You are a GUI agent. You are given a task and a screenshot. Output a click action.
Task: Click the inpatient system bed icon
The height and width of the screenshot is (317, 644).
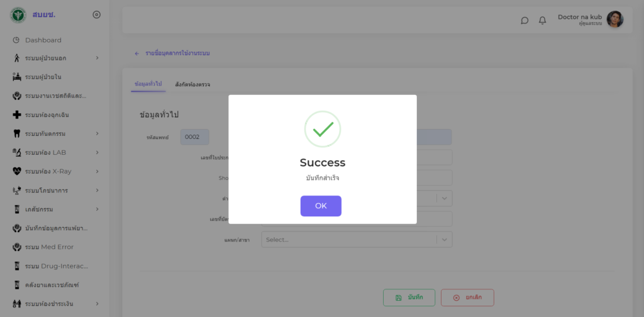(16, 77)
